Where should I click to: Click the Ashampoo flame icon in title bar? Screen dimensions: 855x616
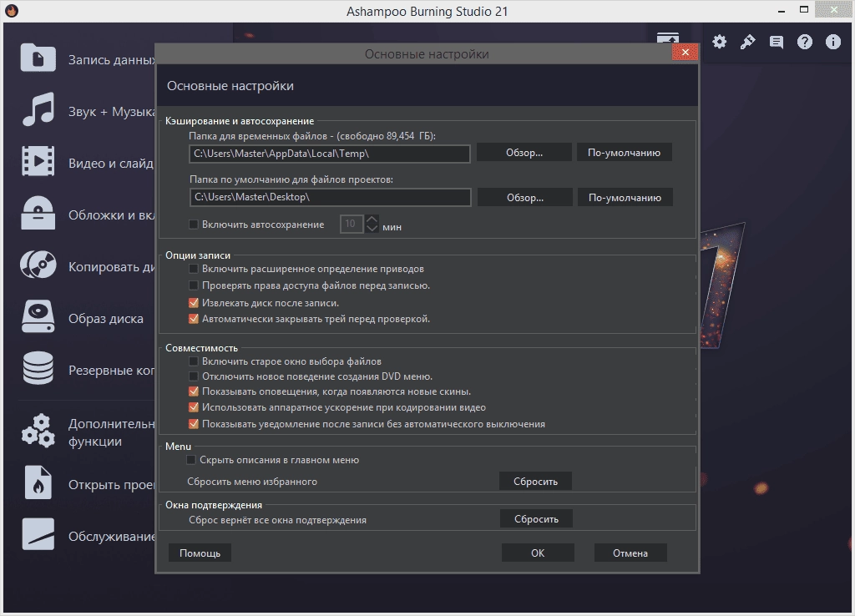pos(12,10)
